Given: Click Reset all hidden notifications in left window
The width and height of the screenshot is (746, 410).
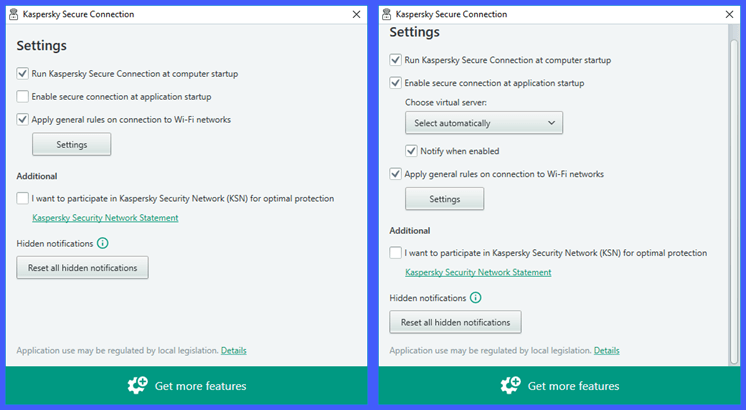Looking at the screenshot, I should (x=82, y=268).
